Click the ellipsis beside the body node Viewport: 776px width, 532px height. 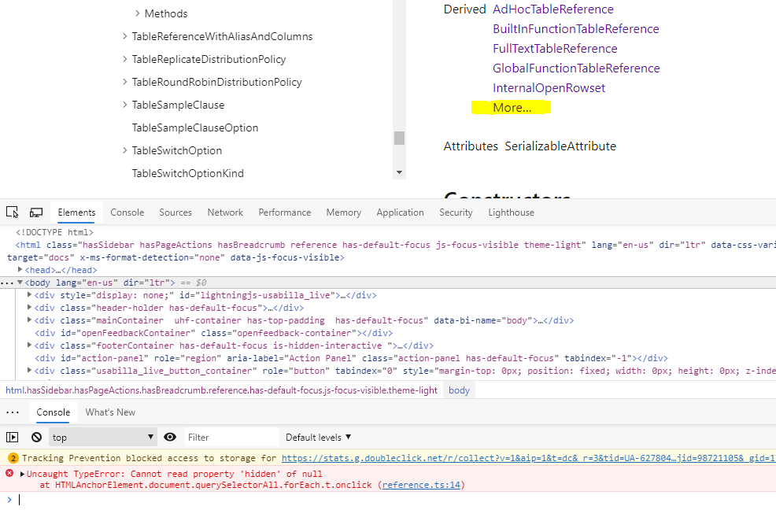point(7,283)
